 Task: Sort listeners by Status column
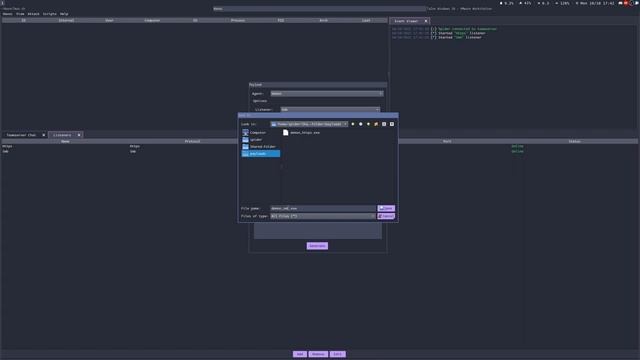point(574,141)
